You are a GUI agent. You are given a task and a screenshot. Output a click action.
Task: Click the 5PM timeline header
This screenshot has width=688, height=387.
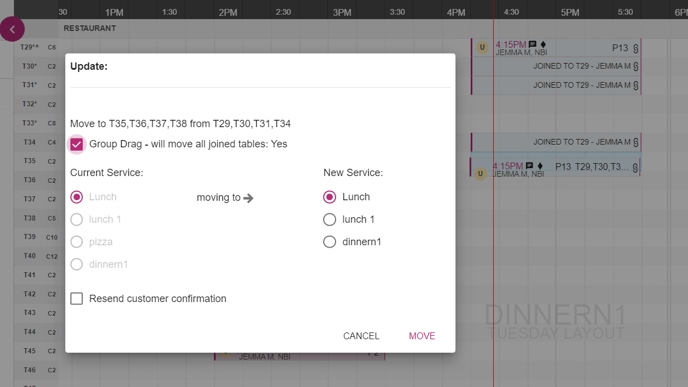(x=570, y=12)
